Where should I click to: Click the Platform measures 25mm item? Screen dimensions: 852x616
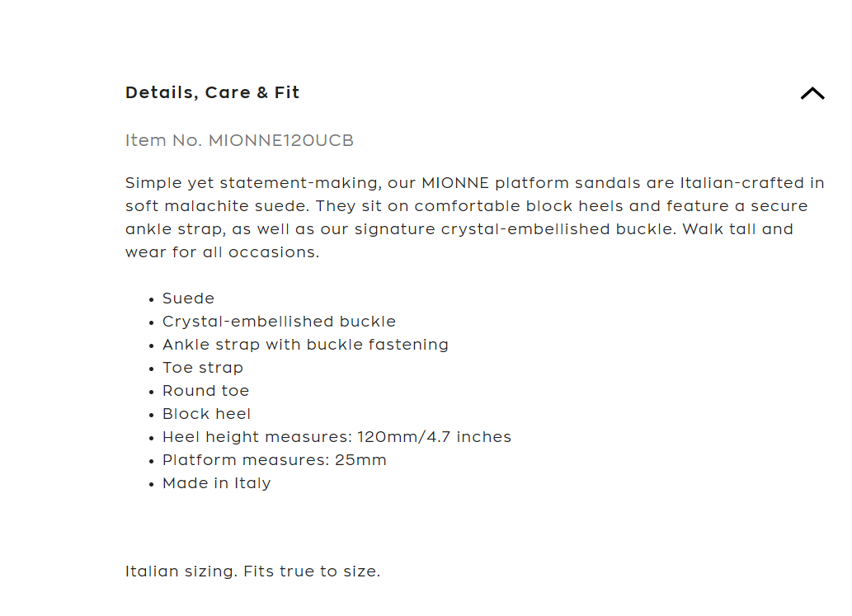274,460
